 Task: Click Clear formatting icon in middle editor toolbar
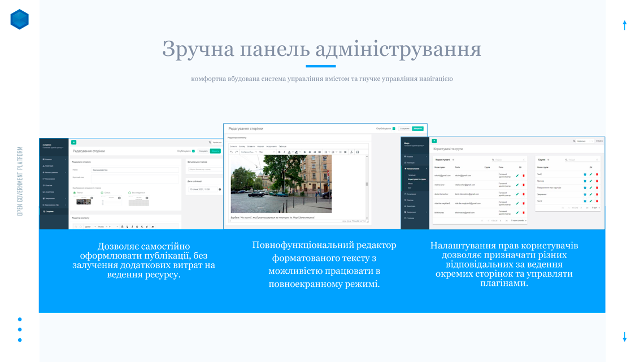[351, 152]
